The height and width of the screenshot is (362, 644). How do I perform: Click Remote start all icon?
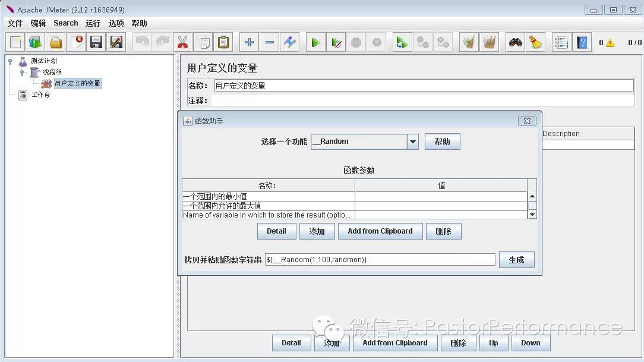point(402,42)
